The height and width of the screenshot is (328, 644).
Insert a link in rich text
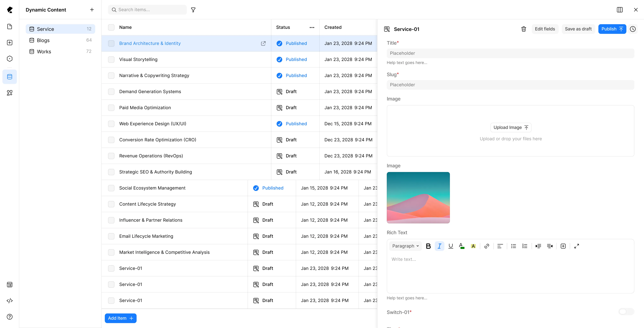[487, 246]
